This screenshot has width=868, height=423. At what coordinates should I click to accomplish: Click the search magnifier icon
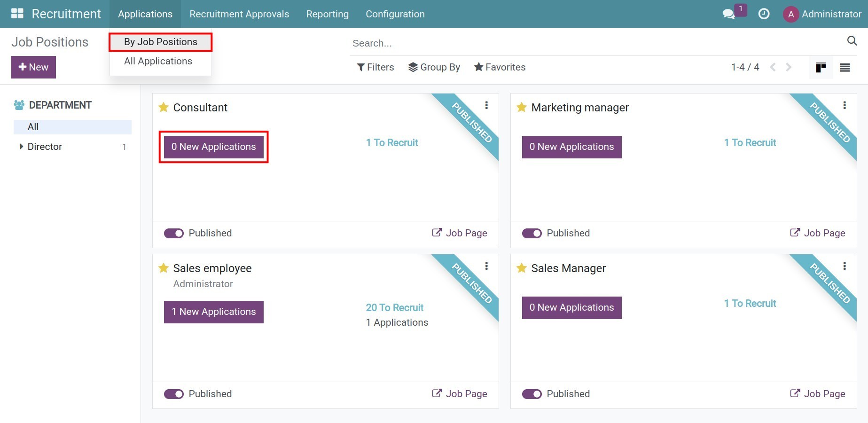[x=852, y=41]
